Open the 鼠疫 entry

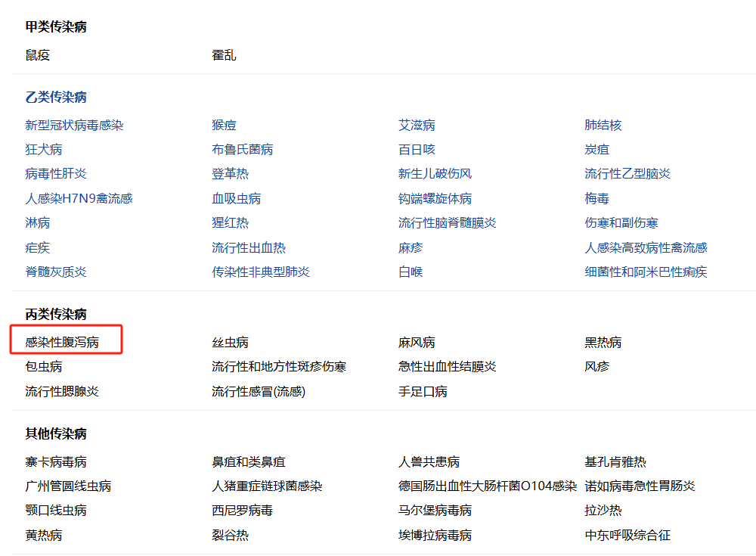coord(38,55)
